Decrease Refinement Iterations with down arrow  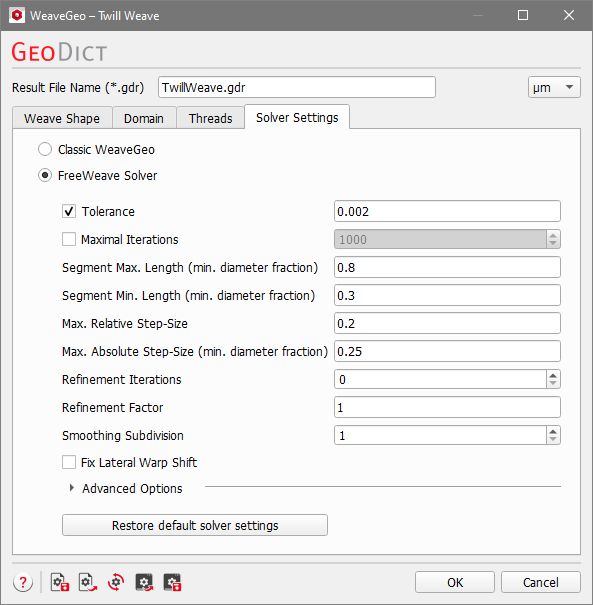coord(553,384)
